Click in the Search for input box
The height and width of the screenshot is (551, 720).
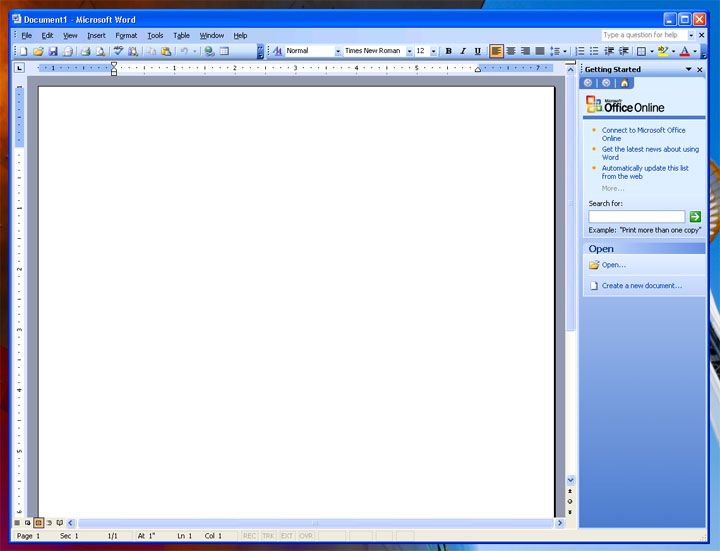pyautogui.click(x=637, y=217)
